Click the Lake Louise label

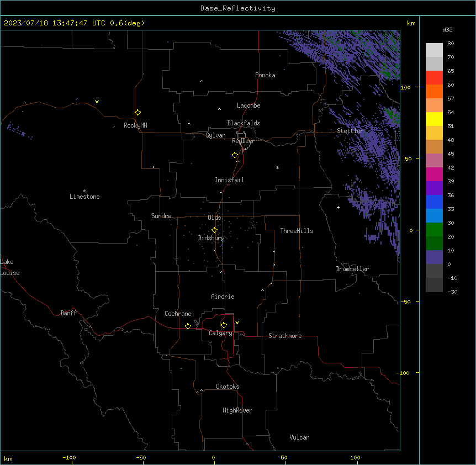(10, 267)
